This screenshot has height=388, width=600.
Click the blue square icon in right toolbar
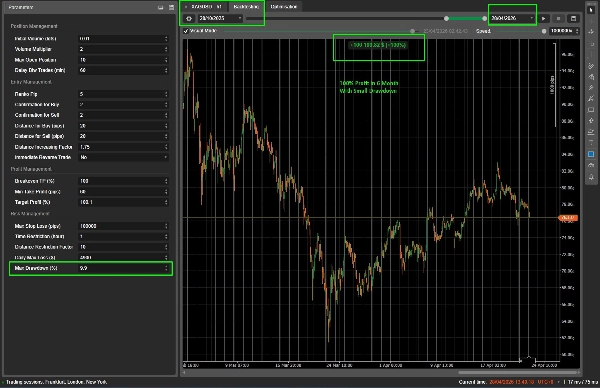[591, 154]
